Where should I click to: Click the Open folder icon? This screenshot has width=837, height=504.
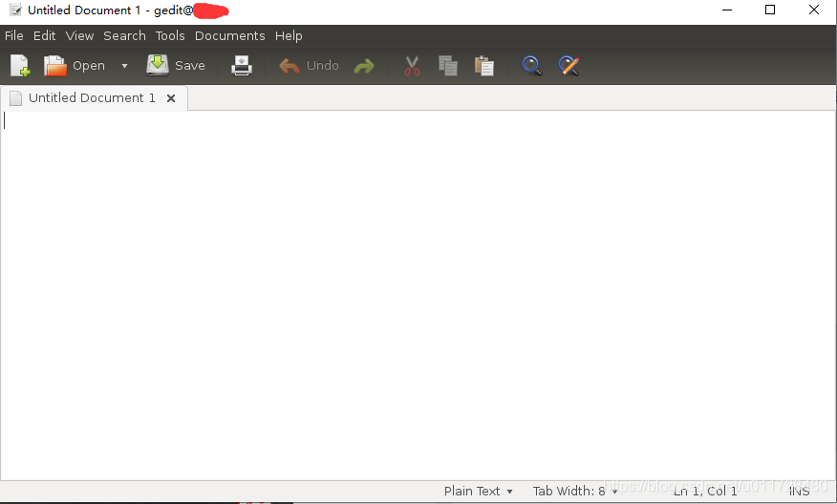coord(56,66)
